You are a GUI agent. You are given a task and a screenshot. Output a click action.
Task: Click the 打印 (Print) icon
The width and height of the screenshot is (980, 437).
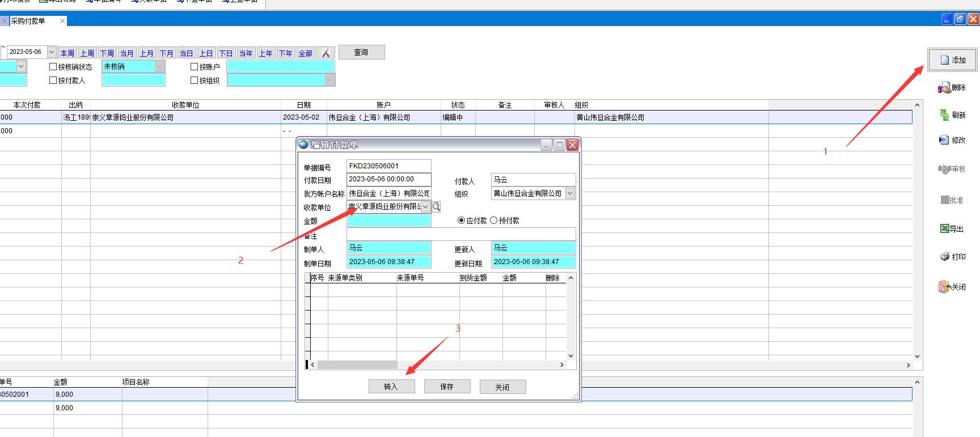[945, 257]
